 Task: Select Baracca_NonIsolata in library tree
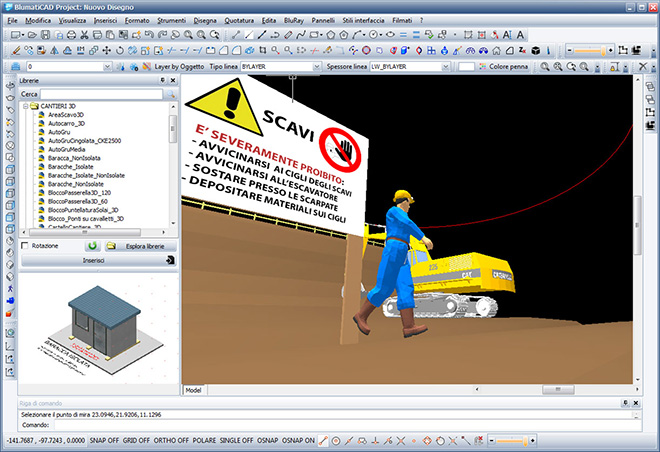pyautogui.click(x=75, y=158)
